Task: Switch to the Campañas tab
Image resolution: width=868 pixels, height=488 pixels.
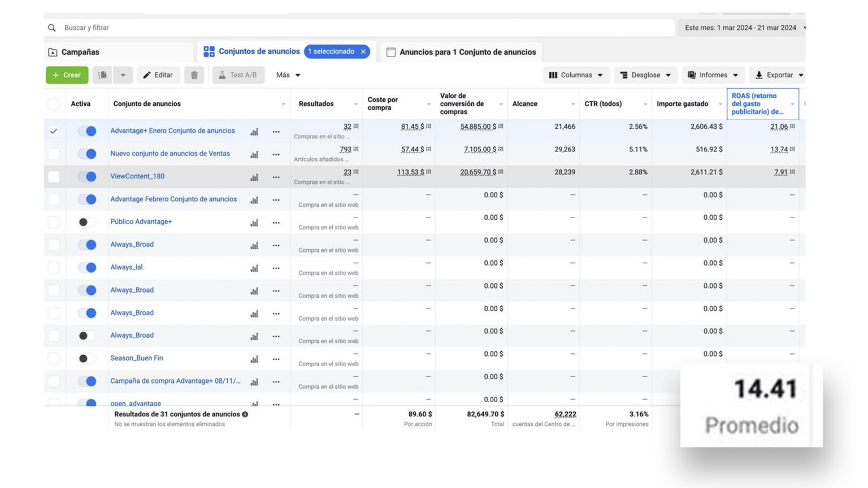Action: click(x=119, y=52)
